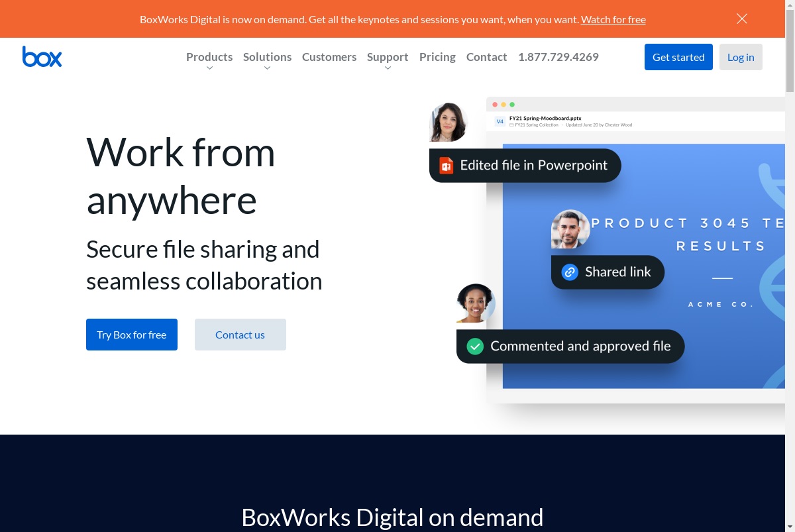Expand the Products chevron arrow
This screenshot has width=795, height=532.
[209, 68]
